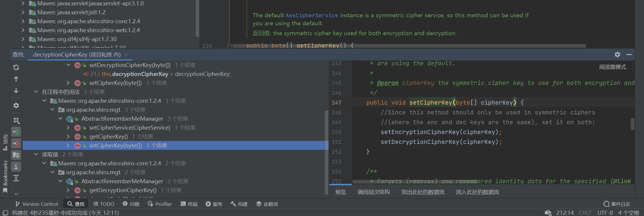This screenshot has width=644, height=216.
Task: Select AbstractRememberMeManager 2 个结果 row
Action: pos(135,181)
